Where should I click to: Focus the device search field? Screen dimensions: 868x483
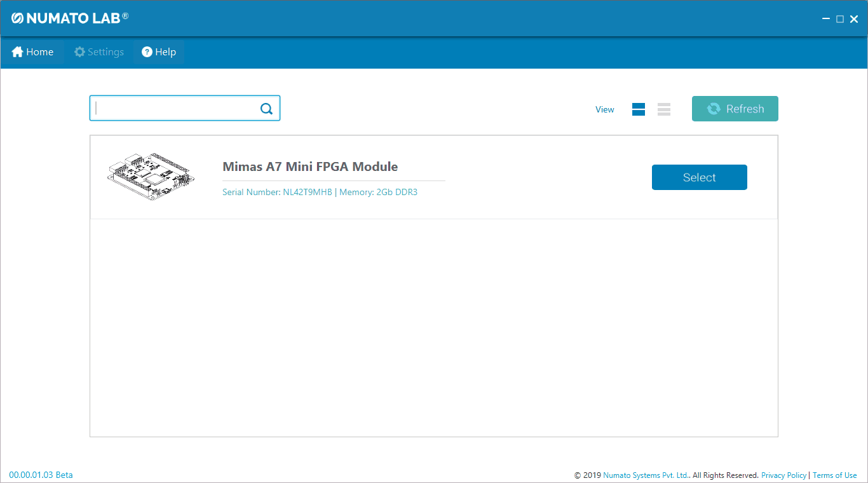(175, 109)
